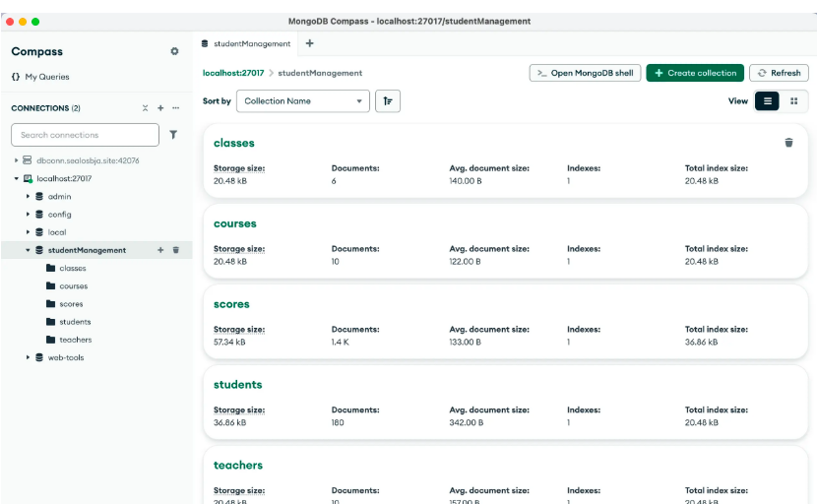
Task: Open My Queries
Action: click(40, 77)
